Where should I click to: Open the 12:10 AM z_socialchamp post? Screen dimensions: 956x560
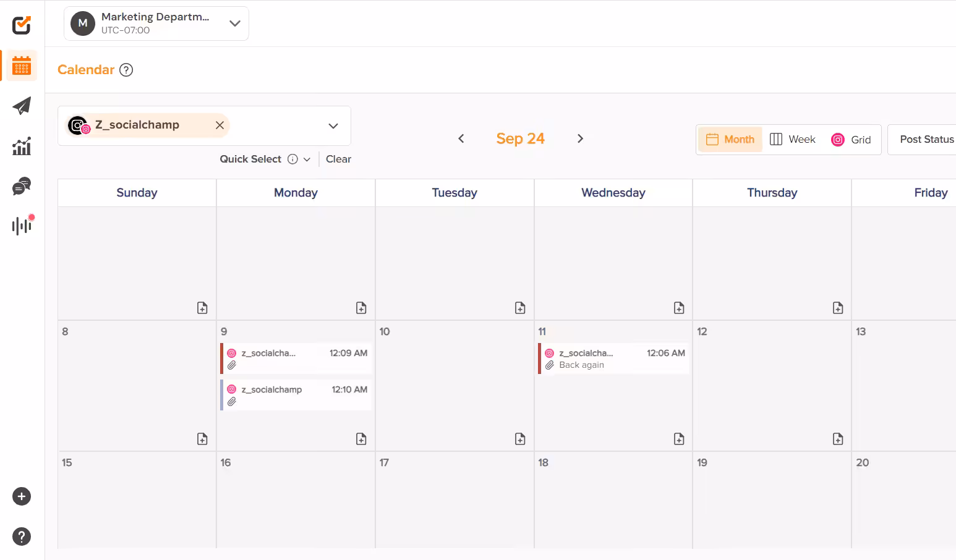(296, 396)
